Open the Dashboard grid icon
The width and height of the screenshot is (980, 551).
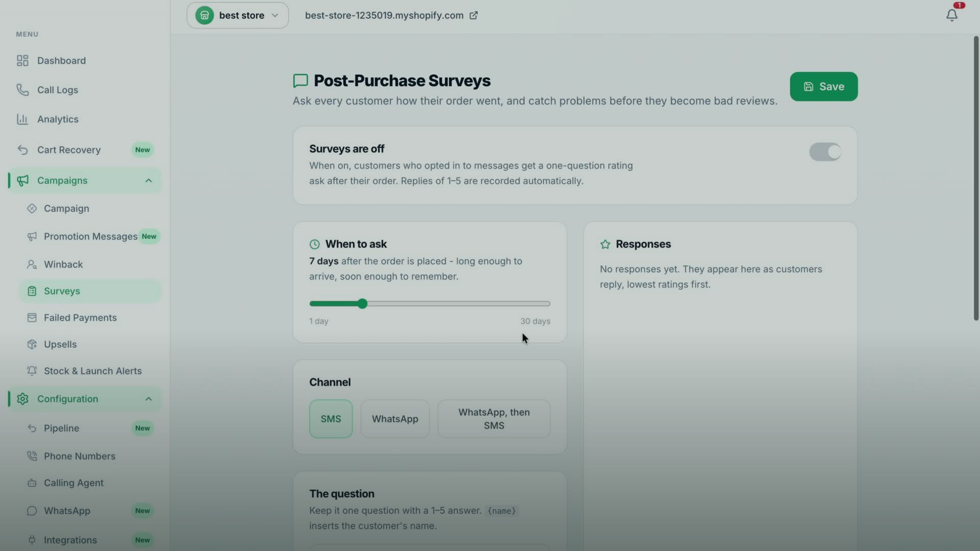coord(22,61)
